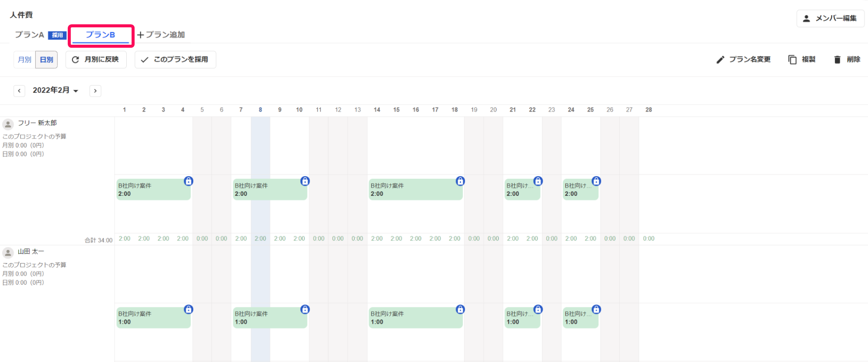Click lock icon on フリー 新太郎's first task

click(x=188, y=181)
